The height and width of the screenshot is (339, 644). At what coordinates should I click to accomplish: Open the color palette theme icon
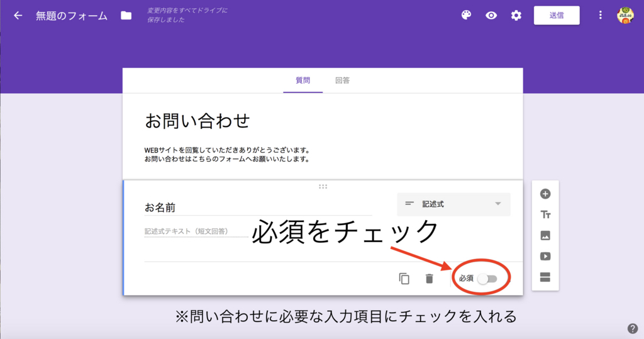tap(466, 15)
